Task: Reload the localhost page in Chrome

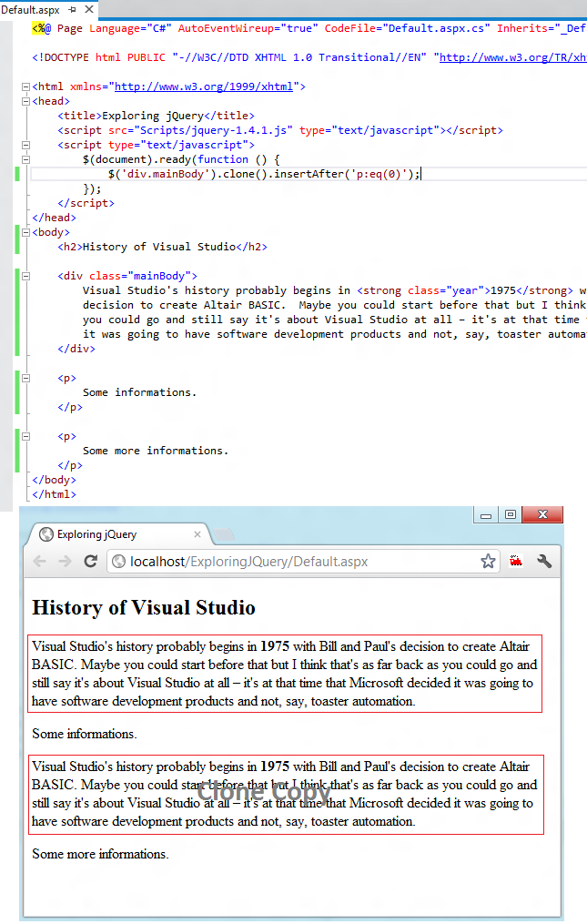Action: tap(90, 561)
